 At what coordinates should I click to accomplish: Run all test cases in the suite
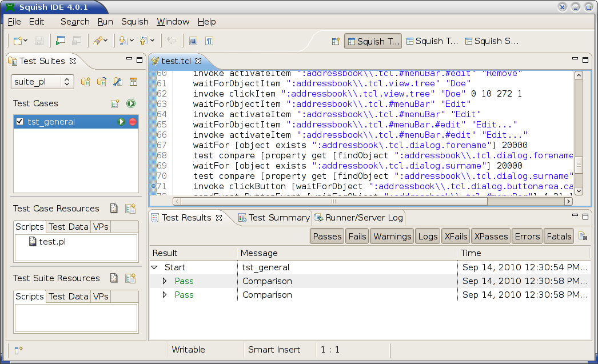(x=130, y=103)
